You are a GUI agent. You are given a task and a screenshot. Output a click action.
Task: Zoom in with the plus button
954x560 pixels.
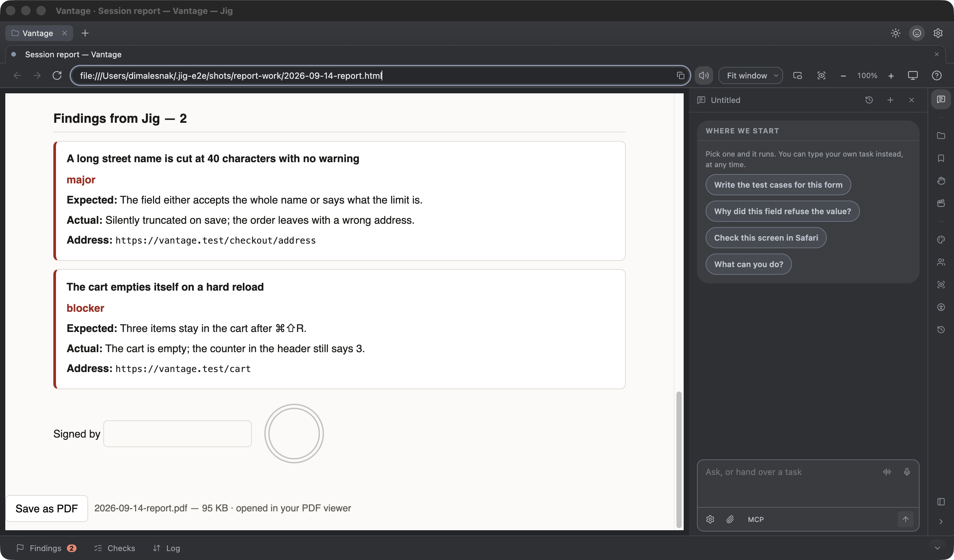(891, 76)
